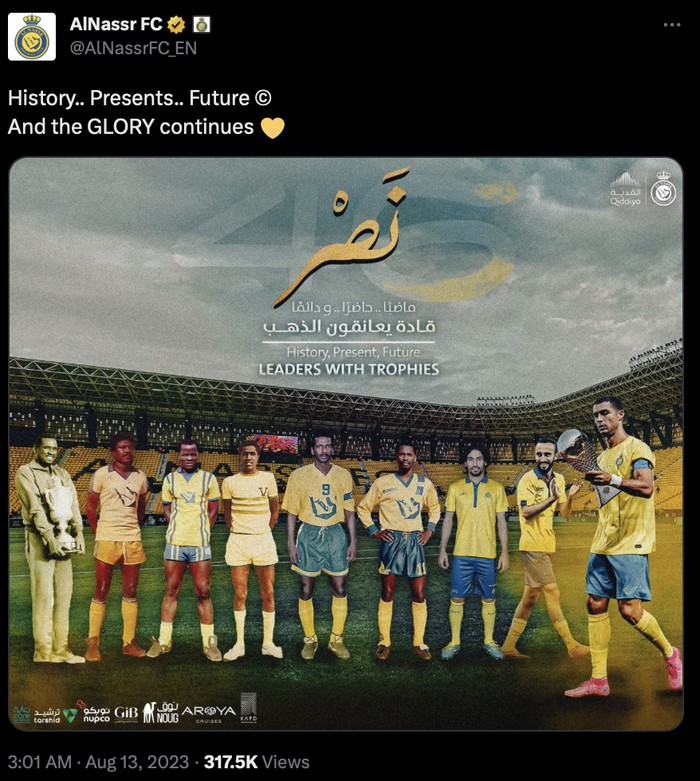Viewport: 700px width, 781px height.
Task: Click the KAFD sponsor logo
Action: point(249,708)
